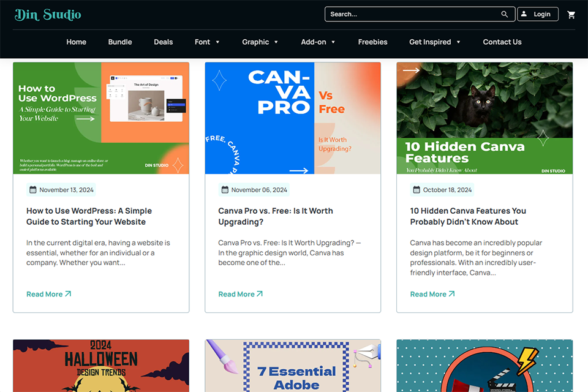Open the How to Use WordPress thumbnail
The image size is (588, 392).
[x=101, y=118]
